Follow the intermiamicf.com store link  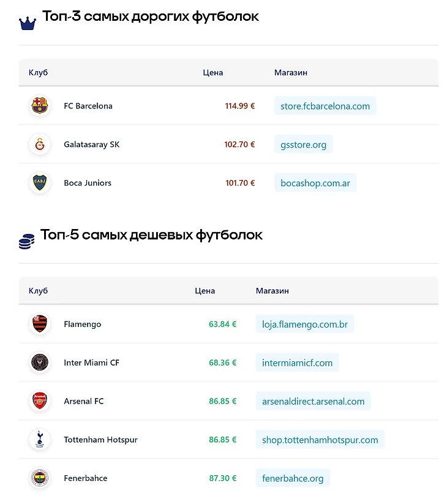tap(297, 363)
